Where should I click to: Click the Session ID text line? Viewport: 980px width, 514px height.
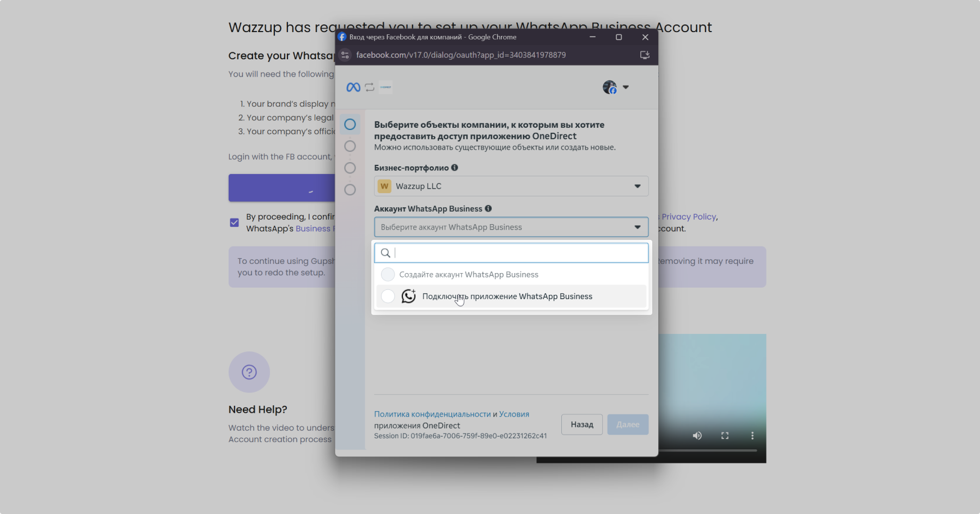pyautogui.click(x=461, y=436)
